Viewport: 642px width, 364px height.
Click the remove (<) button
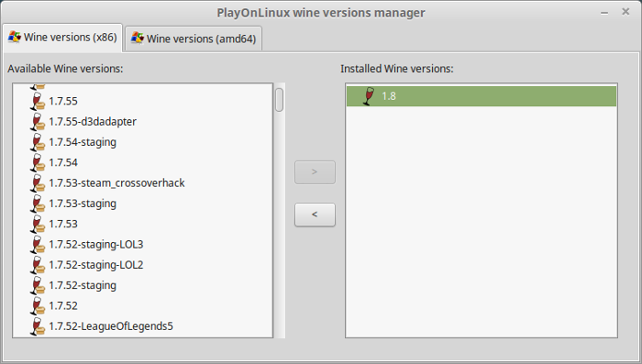coord(315,215)
